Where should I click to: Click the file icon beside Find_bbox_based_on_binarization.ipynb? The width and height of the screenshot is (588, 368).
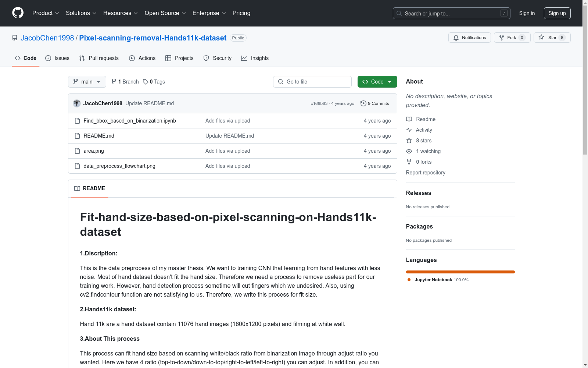click(77, 121)
